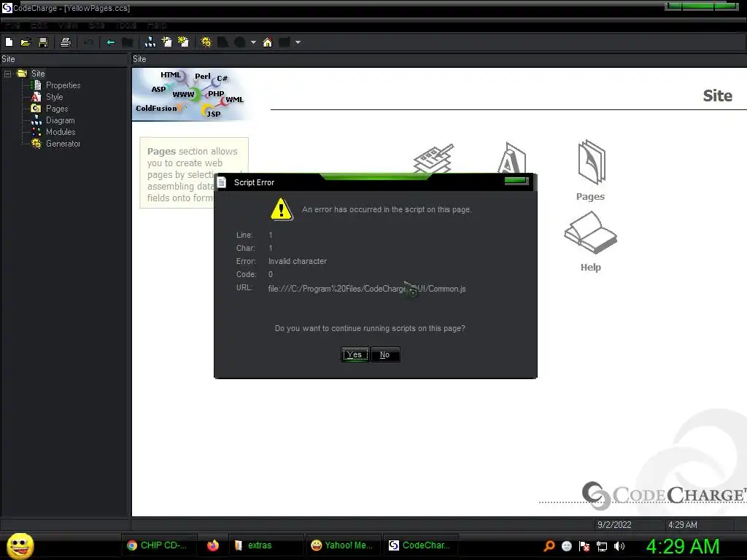
Task: Open the Help menu
Action: pyautogui.click(x=157, y=26)
